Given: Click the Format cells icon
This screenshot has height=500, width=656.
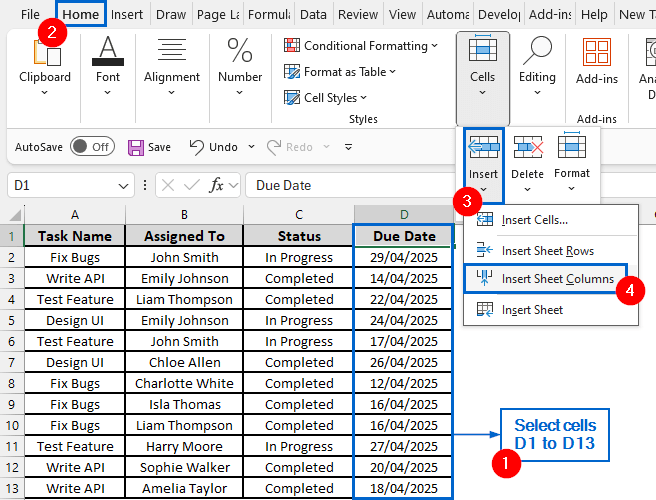Looking at the screenshot, I should click(572, 145).
